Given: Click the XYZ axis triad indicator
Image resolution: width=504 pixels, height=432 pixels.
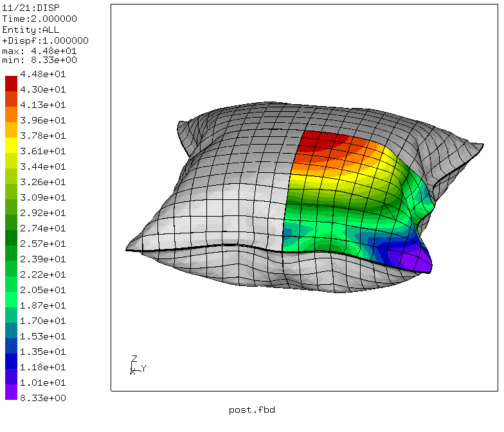Looking at the screenshot, I should [138, 365].
